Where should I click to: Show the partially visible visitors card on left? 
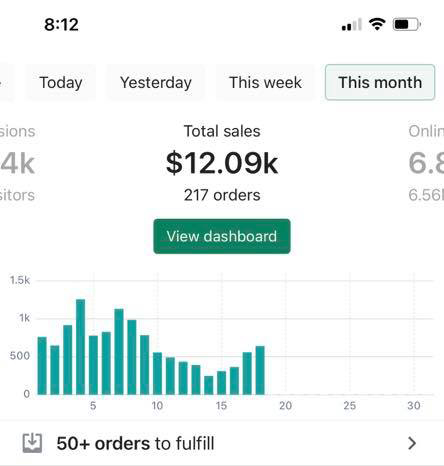tap(18, 163)
